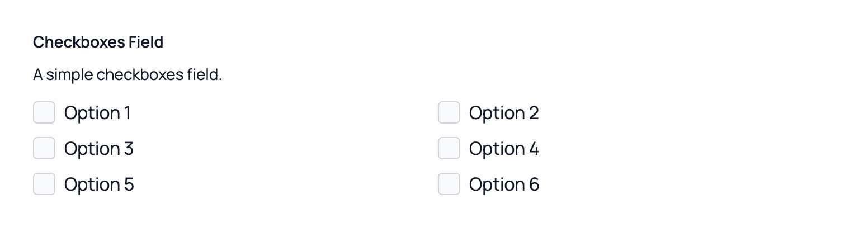Activate the box next to Option 3
This screenshot has height=246, width=868.
tap(44, 148)
